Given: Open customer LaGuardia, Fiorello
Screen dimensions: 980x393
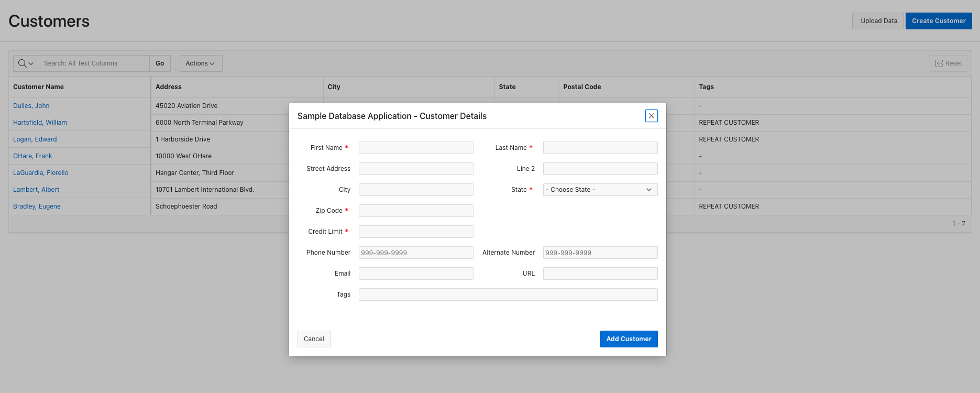Looking at the screenshot, I should point(41,173).
